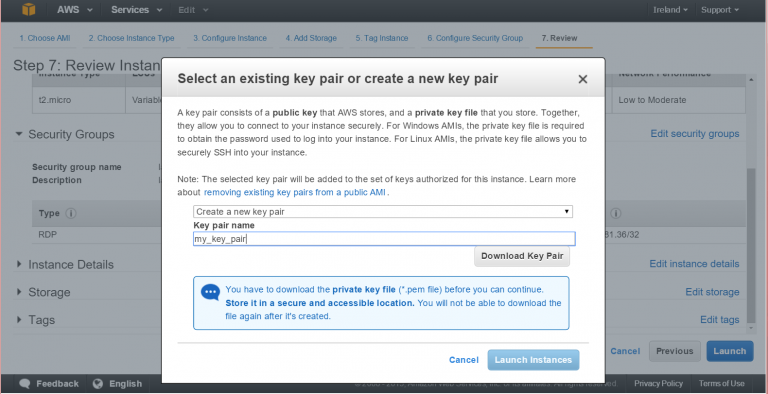768x394 pixels.
Task: Go to the Choose Instance Type step
Action: [131, 38]
